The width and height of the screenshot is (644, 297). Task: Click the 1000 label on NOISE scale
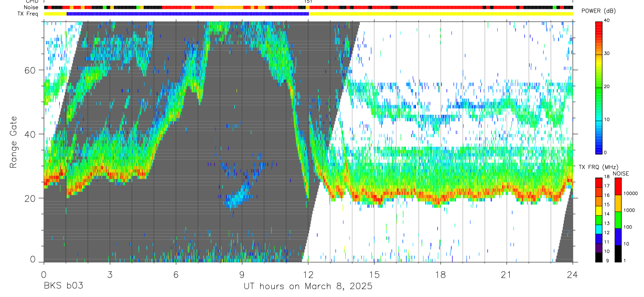coord(630,210)
